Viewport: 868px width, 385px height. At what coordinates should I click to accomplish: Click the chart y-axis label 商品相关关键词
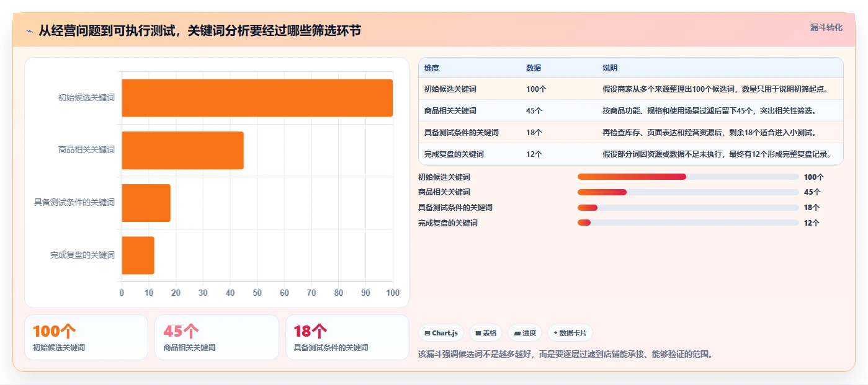[x=86, y=150]
